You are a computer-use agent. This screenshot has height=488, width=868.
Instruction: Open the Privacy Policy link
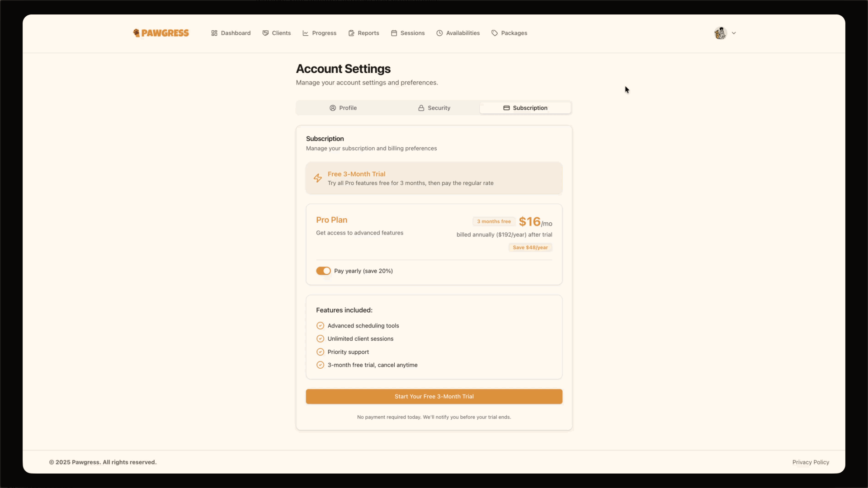(x=810, y=462)
